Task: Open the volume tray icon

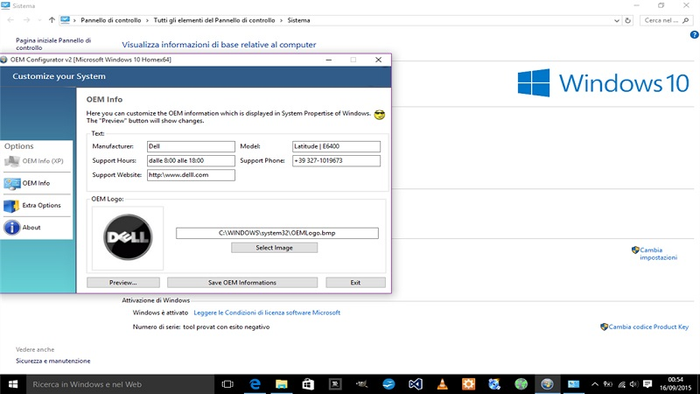Action: point(633,384)
